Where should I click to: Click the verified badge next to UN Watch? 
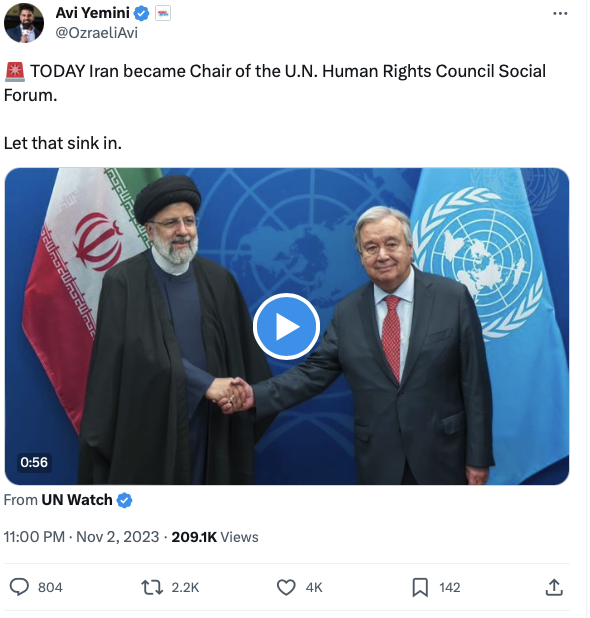tap(125, 500)
